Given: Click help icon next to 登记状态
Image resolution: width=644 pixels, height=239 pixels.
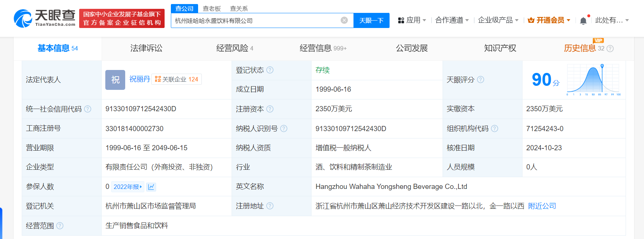Looking at the screenshot, I should coord(270,70).
